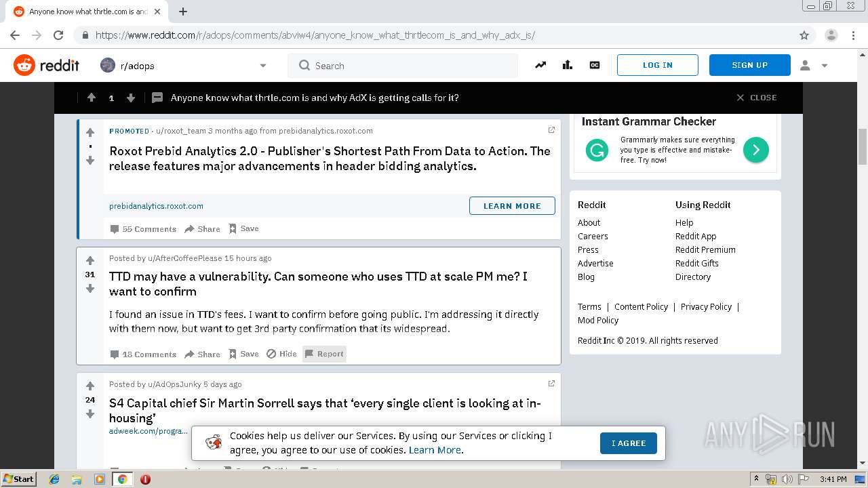Open the user account dropdown menu
The width and height of the screenshot is (868, 488).
coord(814,65)
